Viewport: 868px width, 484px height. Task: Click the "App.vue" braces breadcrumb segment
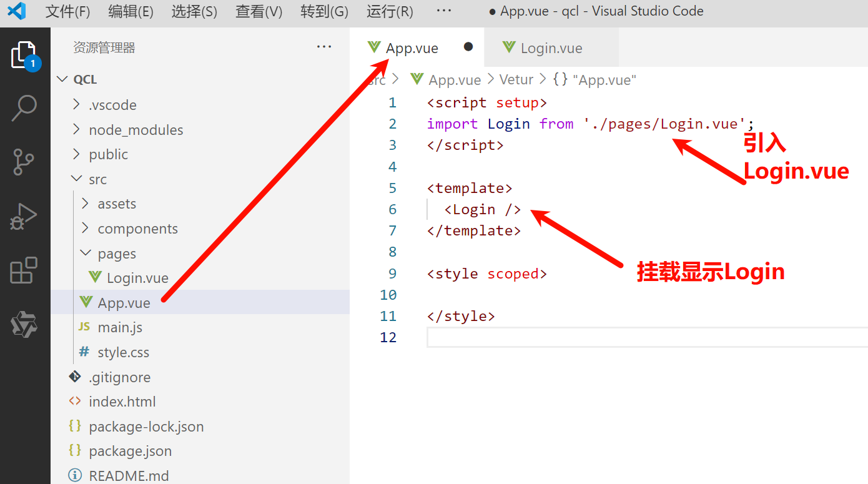(594, 79)
